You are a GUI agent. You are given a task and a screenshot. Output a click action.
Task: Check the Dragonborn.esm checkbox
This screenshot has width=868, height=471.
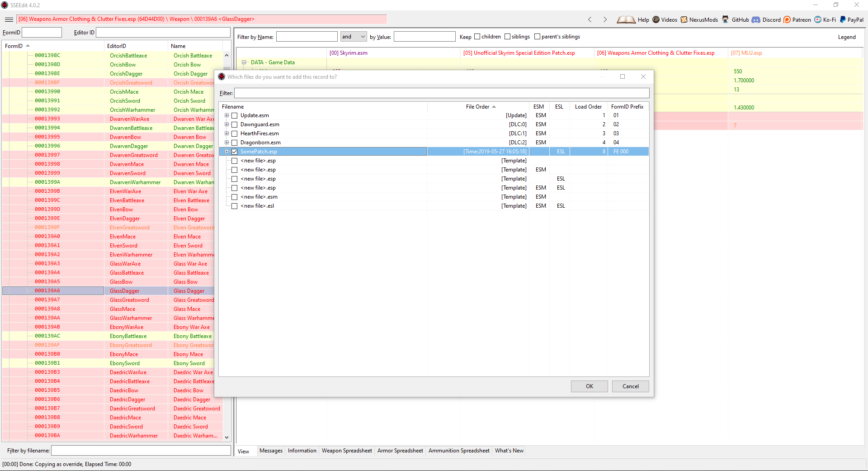click(x=234, y=143)
